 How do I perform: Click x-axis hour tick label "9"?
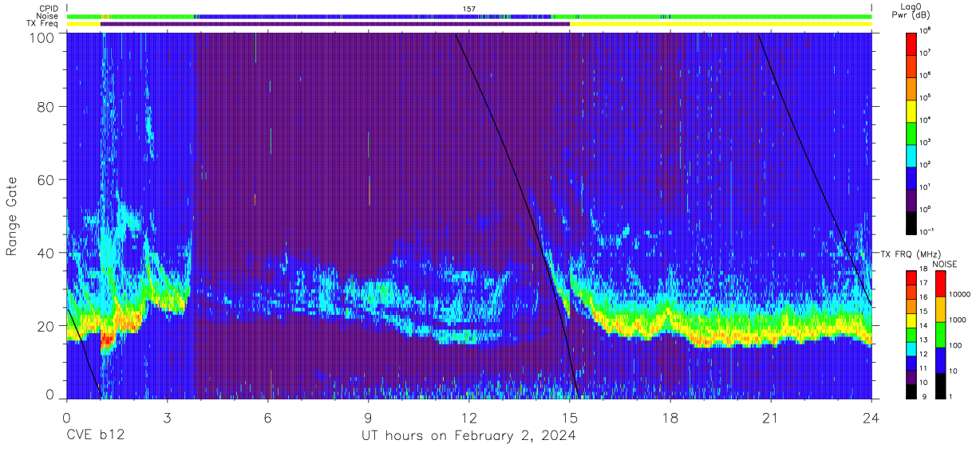click(368, 417)
